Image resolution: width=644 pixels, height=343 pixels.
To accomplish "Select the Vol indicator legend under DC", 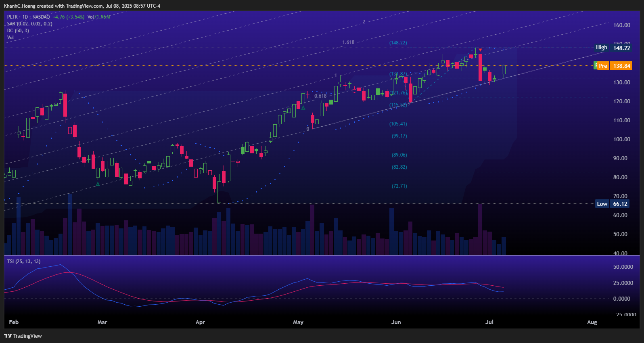I will (10, 38).
